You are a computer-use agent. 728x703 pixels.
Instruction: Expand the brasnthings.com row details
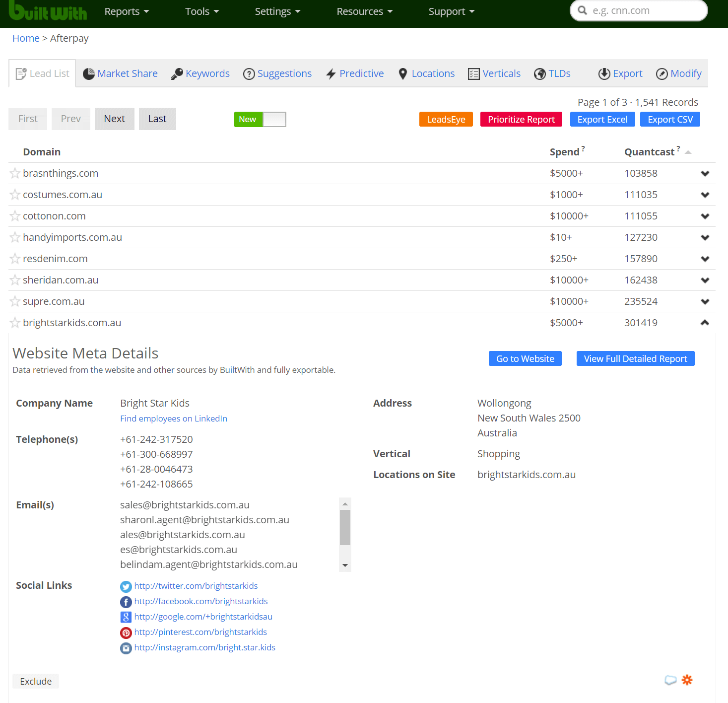click(x=705, y=174)
